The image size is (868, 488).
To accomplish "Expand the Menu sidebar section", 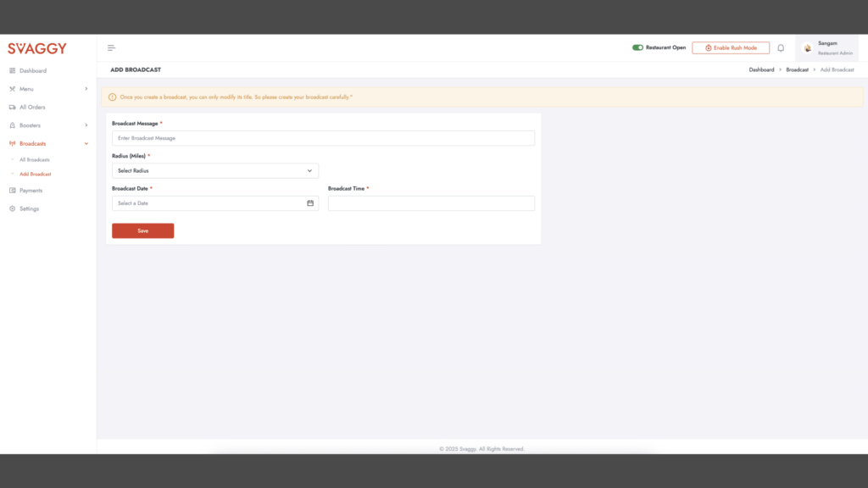I will tap(47, 89).
